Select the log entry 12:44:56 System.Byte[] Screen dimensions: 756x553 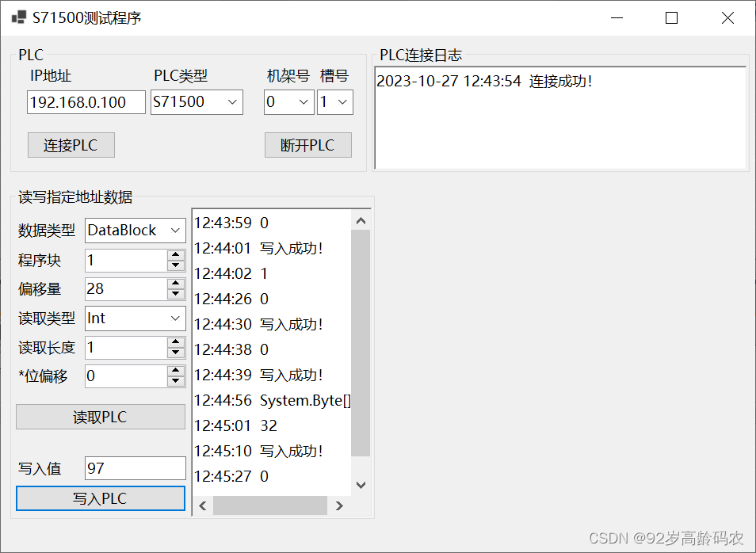coord(273,401)
